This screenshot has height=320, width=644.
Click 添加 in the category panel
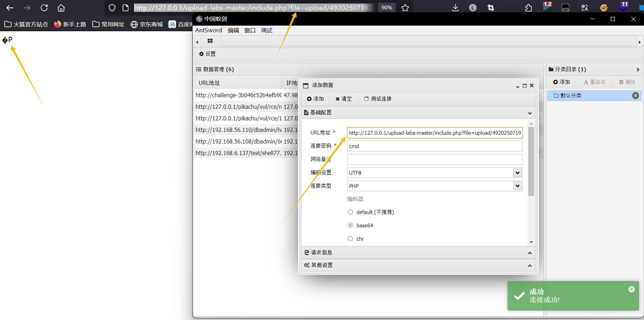click(562, 82)
